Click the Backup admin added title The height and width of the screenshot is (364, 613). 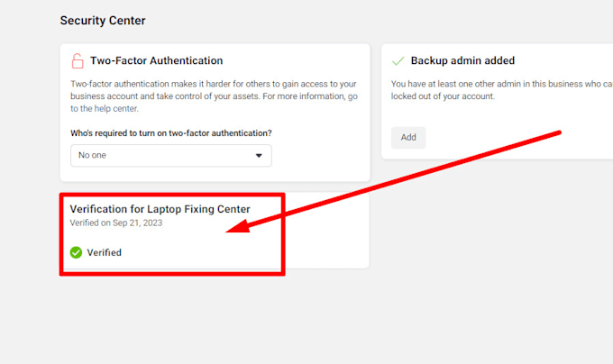pyautogui.click(x=462, y=60)
